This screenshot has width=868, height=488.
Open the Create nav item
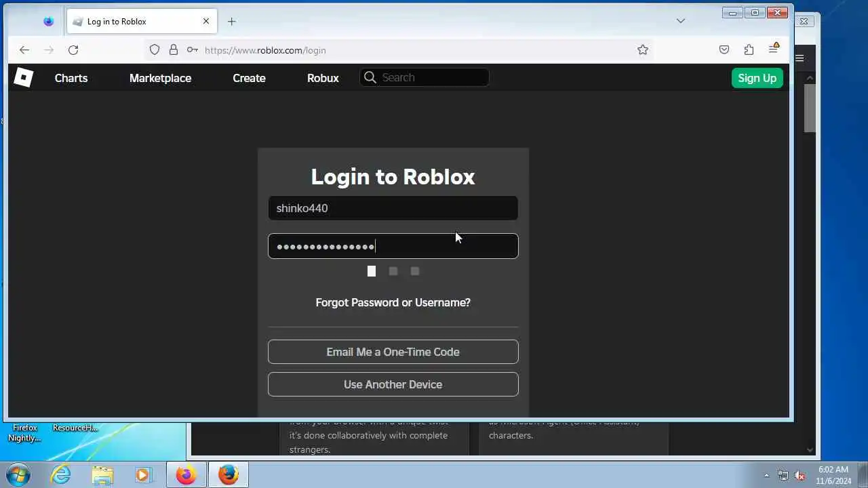249,78
